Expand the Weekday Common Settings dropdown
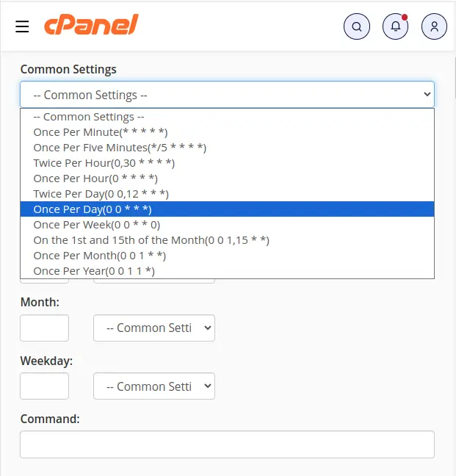Viewport: 456px width, 476px height. click(154, 386)
